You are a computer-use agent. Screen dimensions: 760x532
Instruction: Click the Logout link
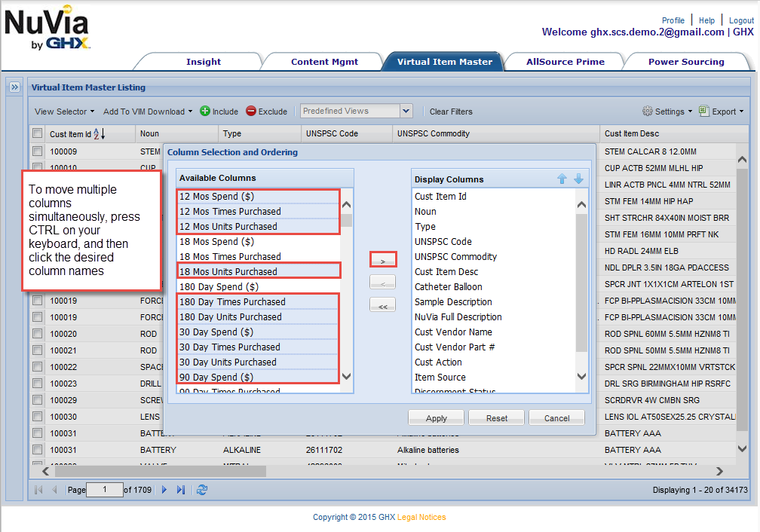742,20
